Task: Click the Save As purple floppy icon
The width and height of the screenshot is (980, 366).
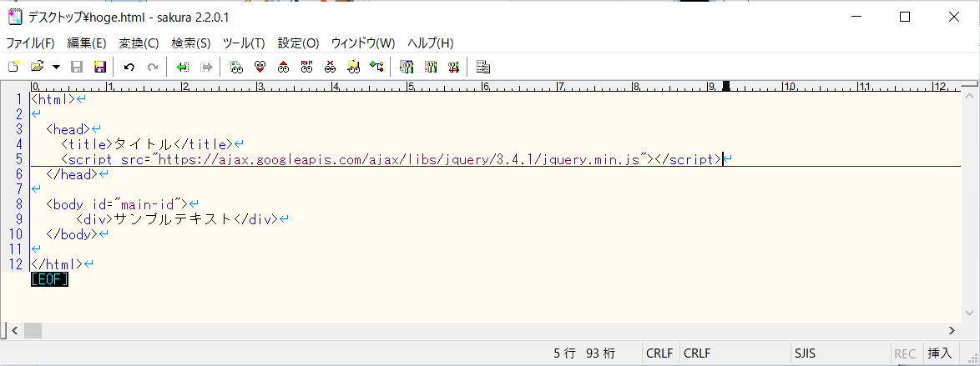Action: click(x=100, y=66)
